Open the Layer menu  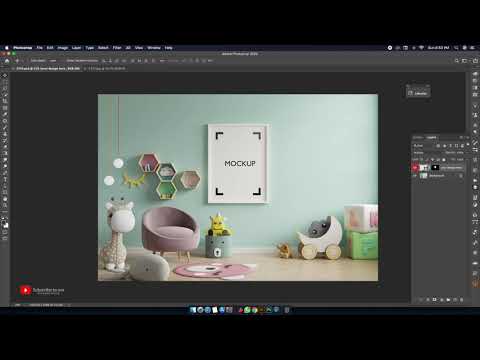pos(76,48)
